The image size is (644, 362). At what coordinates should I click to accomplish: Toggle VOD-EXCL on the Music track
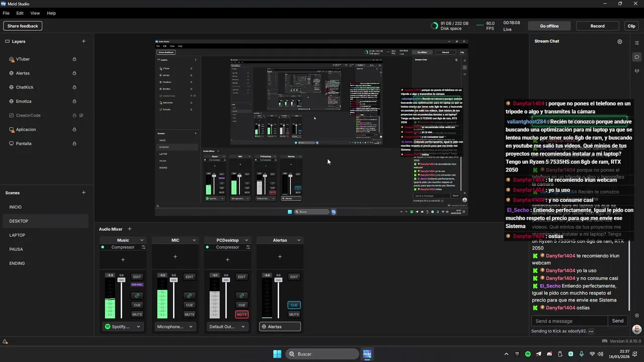pyautogui.click(x=137, y=285)
